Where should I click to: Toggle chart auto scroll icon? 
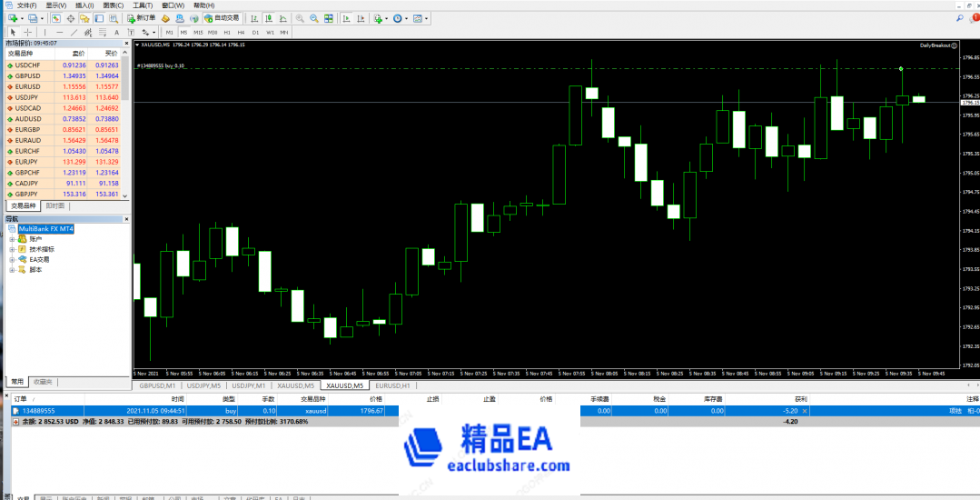pos(347,18)
